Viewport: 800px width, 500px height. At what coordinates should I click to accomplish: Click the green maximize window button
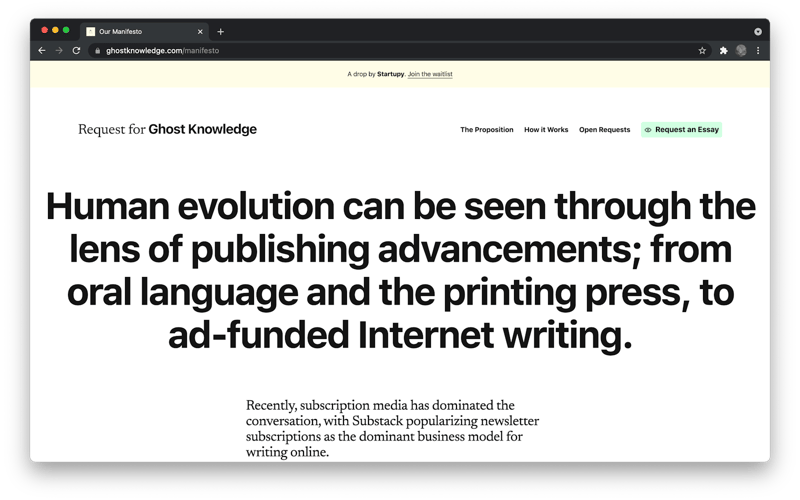tap(66, 31)
